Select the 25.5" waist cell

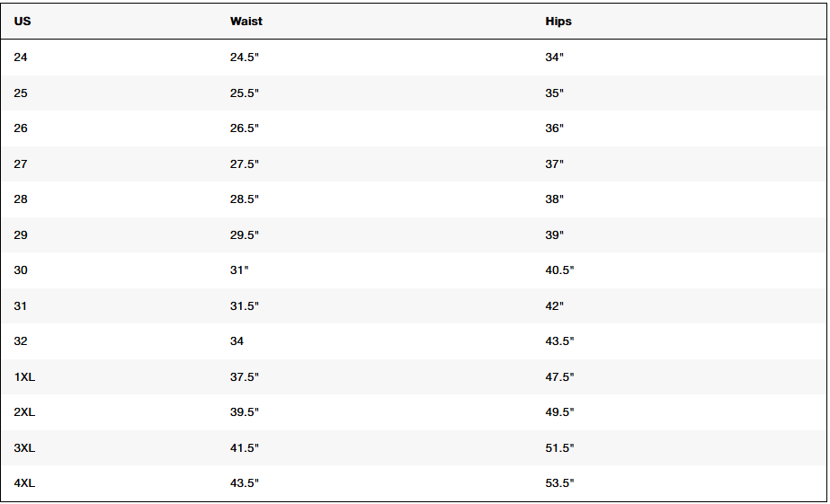245,93
